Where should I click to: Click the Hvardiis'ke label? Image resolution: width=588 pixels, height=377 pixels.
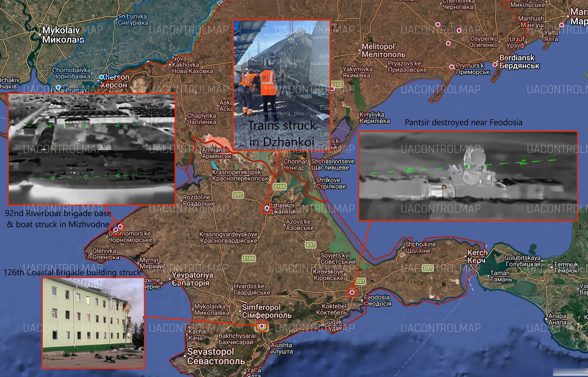point(252,289)
